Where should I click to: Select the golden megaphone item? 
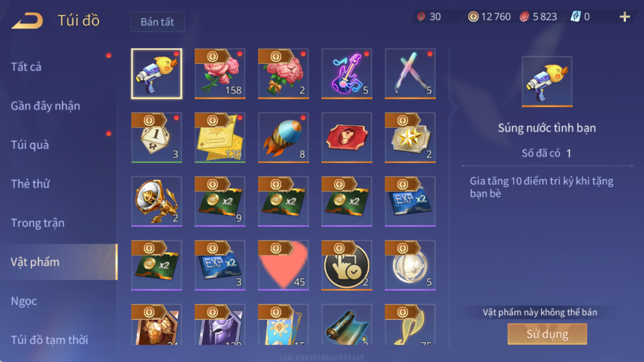click(x=156, y=202)
